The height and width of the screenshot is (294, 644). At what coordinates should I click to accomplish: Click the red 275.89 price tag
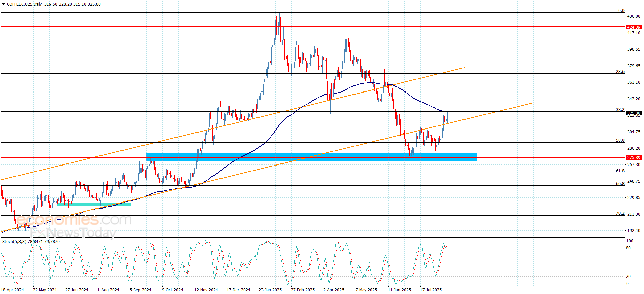(x=634, y=157)
